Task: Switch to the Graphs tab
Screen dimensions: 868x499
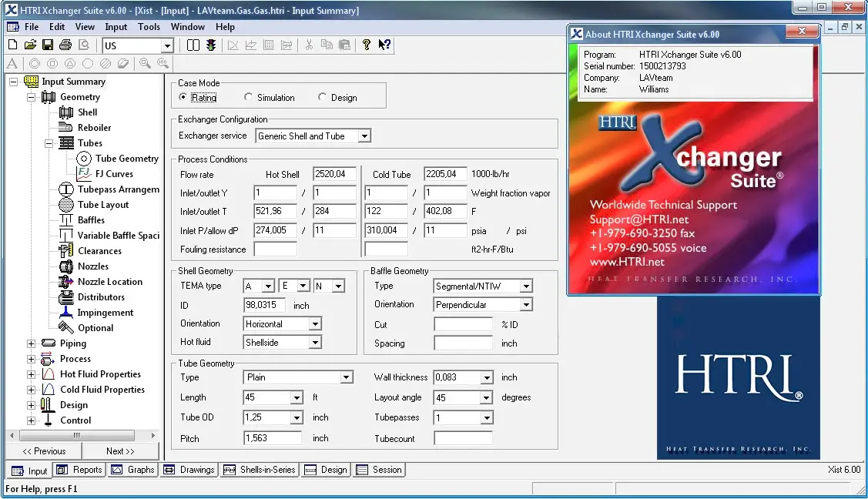Action: [x=132, y=470]
